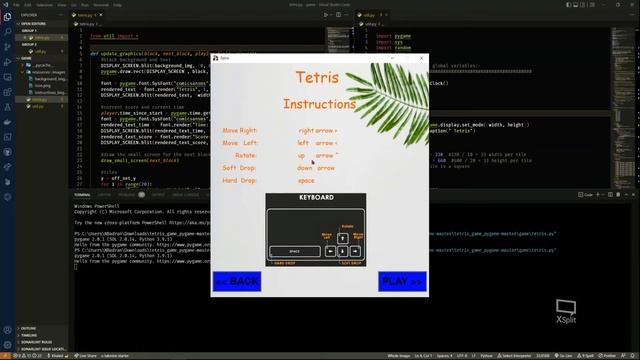The height and width of the screenshot is (360, 640).
Task: Switch to the TERMINAL panel tab
Action: [82, 195]
